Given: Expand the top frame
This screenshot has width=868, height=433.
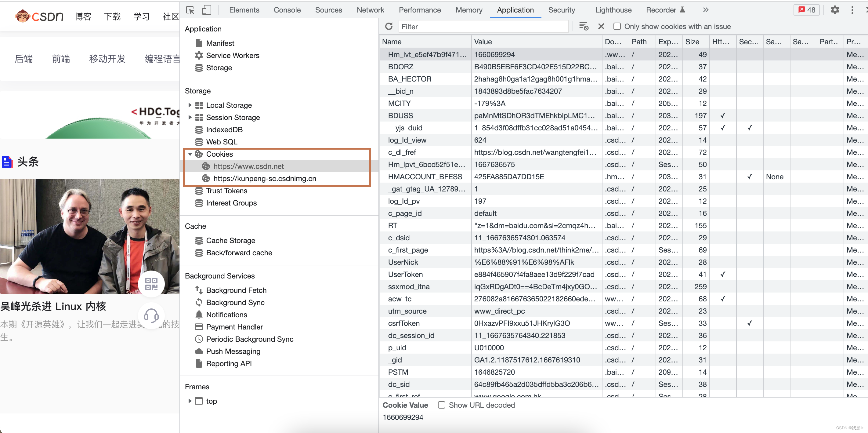Looking at the screenshot, I should coord(190,401).
